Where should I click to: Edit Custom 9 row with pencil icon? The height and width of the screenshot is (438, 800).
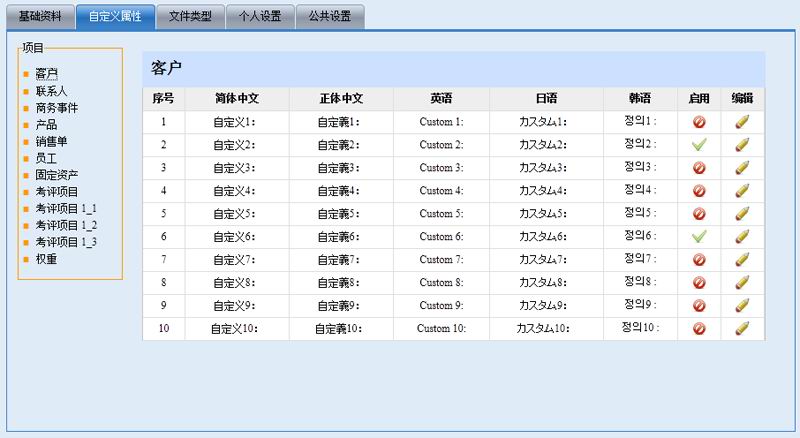[742, 306]
